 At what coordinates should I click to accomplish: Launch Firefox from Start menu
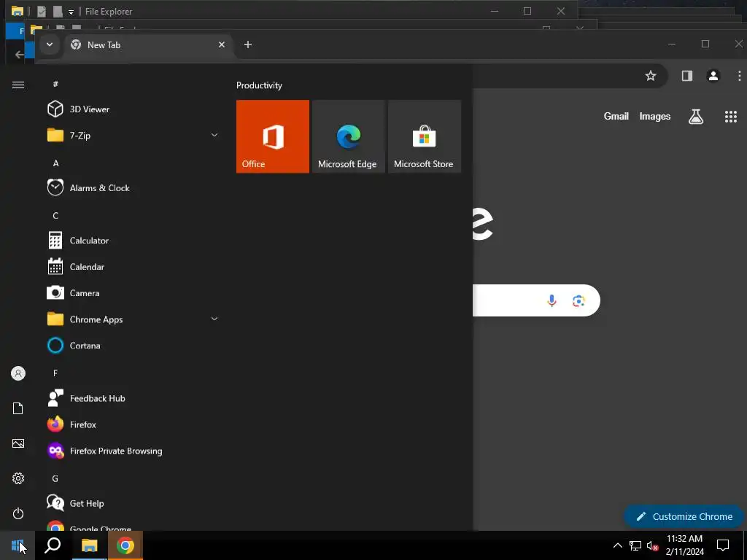coord(133,424)
